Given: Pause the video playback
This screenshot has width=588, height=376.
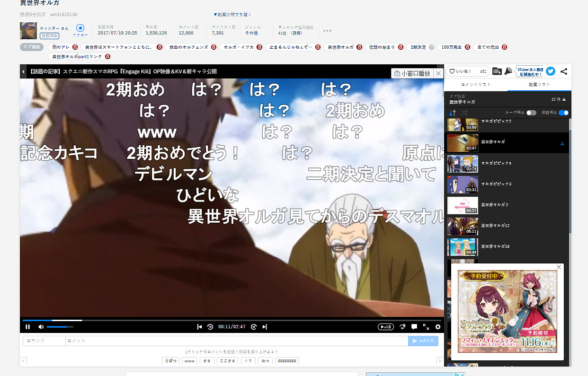Looking at the screenshot, I should (x=27, y=327).
